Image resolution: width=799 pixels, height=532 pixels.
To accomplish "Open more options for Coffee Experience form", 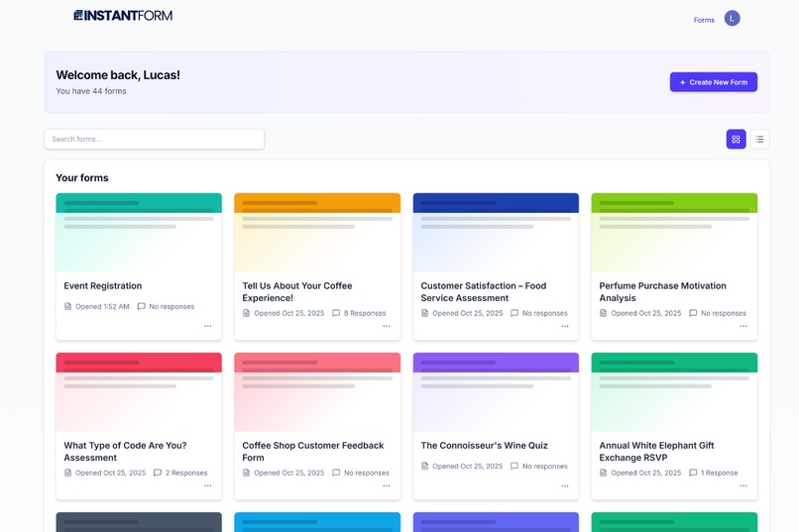I will 387,326.
